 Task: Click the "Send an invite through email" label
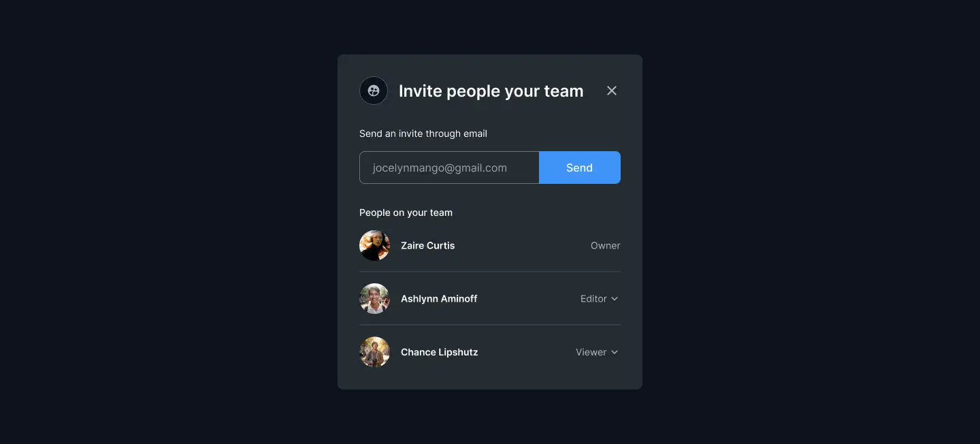tap(423, 133)
